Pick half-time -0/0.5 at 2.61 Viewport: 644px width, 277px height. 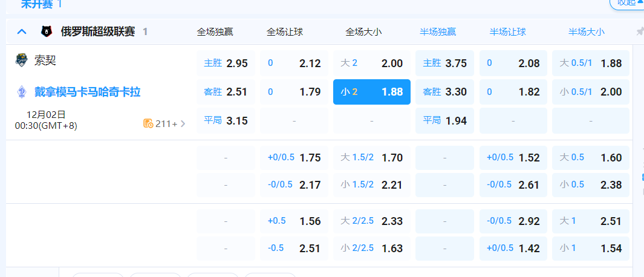point(513,185)
